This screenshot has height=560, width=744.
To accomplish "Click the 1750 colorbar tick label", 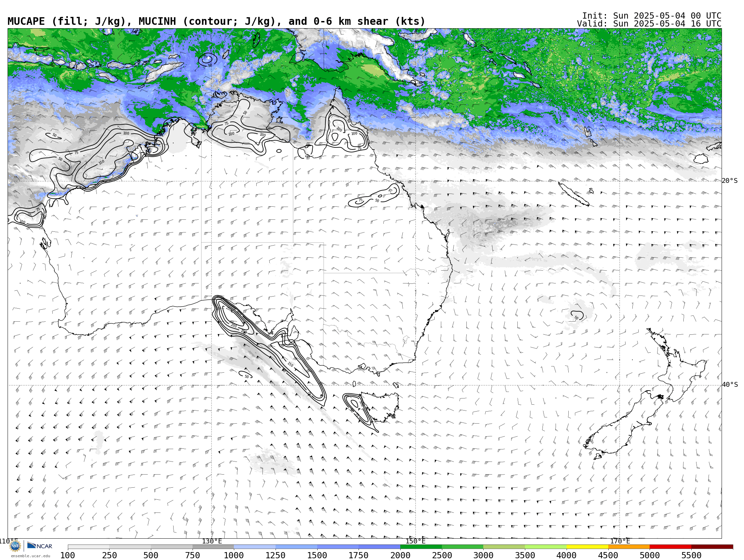I will click(359, 556).
